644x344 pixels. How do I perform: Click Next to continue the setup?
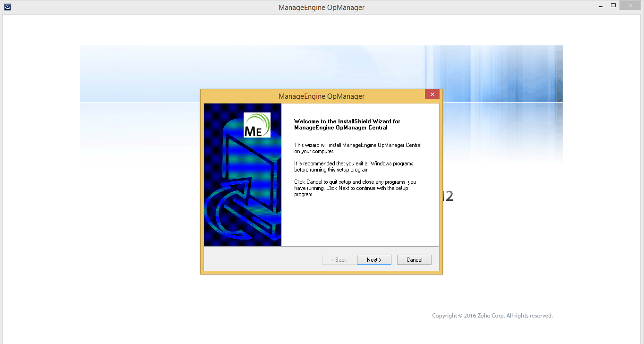pyautogui.click(x=374, y=259)
